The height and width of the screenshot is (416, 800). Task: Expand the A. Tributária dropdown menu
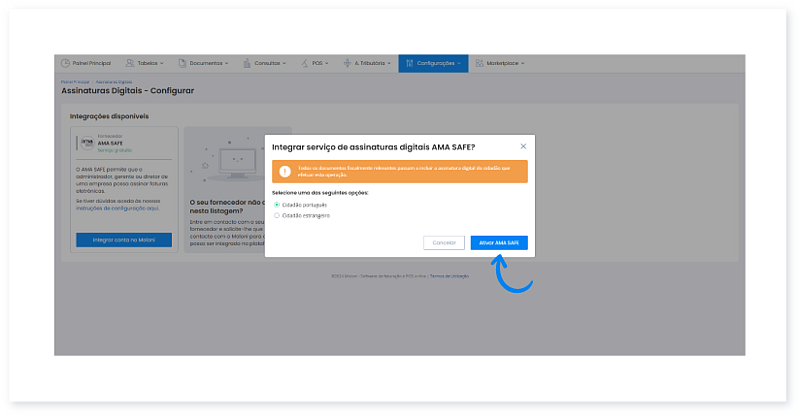click(x=366, y=63)
